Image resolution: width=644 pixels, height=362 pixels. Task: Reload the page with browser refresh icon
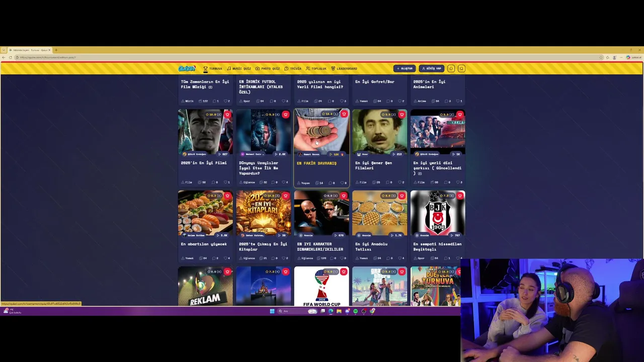click(10, 57)
